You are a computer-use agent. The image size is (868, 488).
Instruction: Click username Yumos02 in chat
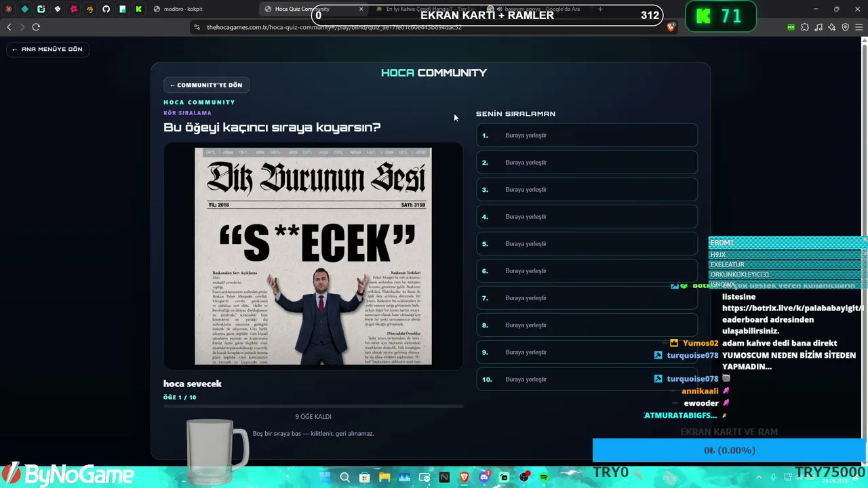pos(701,344)
